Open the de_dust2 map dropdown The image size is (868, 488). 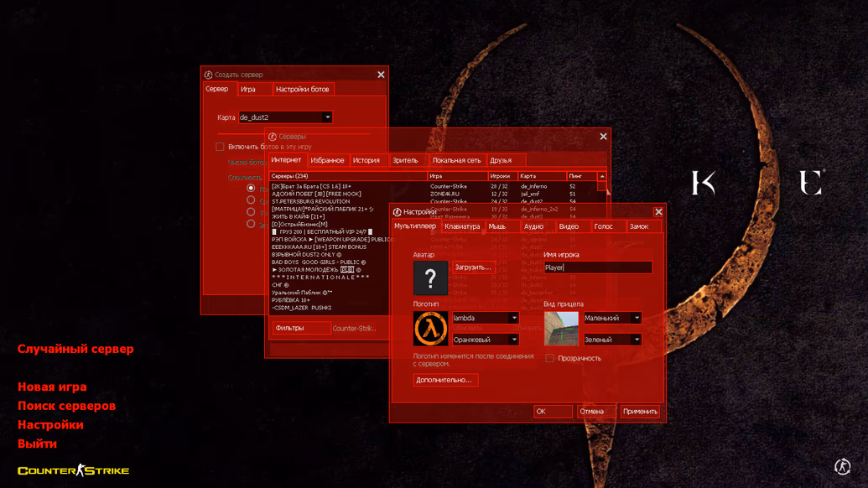pyautogui.click(x=327, y=117)
